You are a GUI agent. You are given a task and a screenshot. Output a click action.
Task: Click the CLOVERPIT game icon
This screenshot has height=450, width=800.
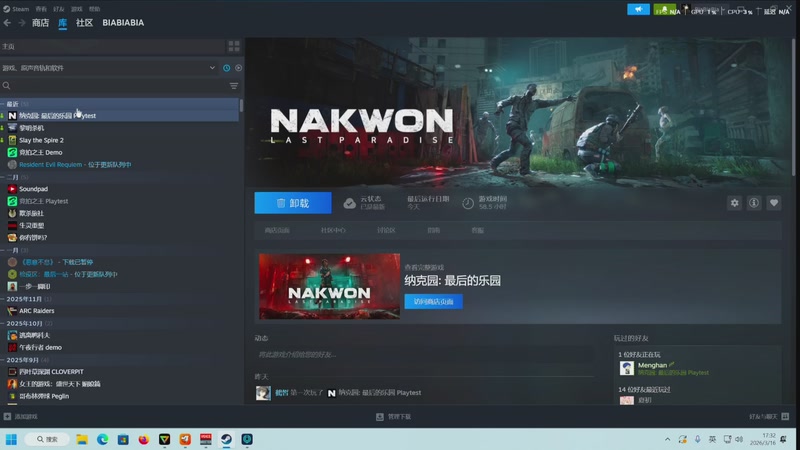(x=12, y=371)
